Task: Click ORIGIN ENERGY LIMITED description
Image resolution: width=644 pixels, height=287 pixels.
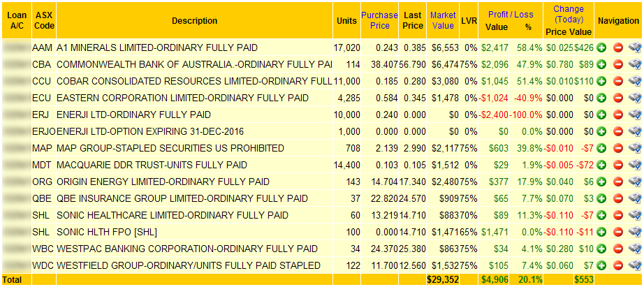Action: [x=163, y=182]
